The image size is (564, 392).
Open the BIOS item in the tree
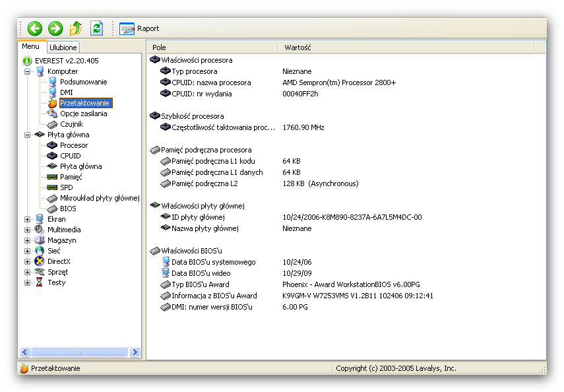(68, 209)
